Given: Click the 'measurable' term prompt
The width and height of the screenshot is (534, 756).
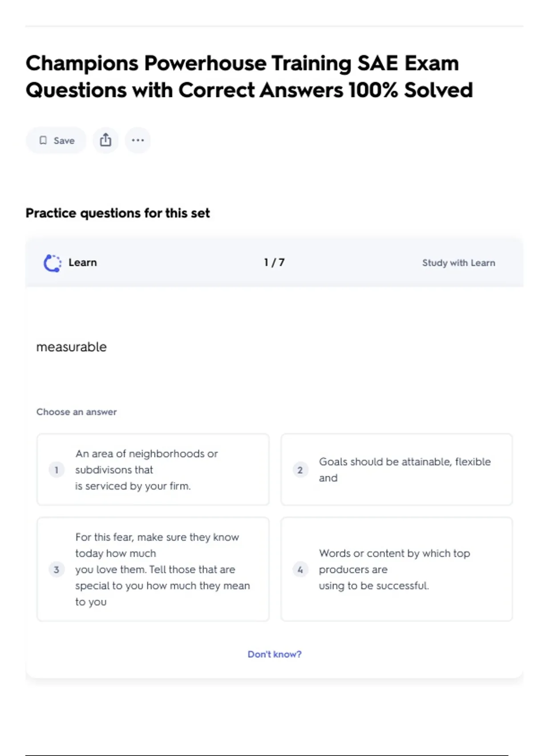Looking at the screenshot, I should [x=72, y=347].
